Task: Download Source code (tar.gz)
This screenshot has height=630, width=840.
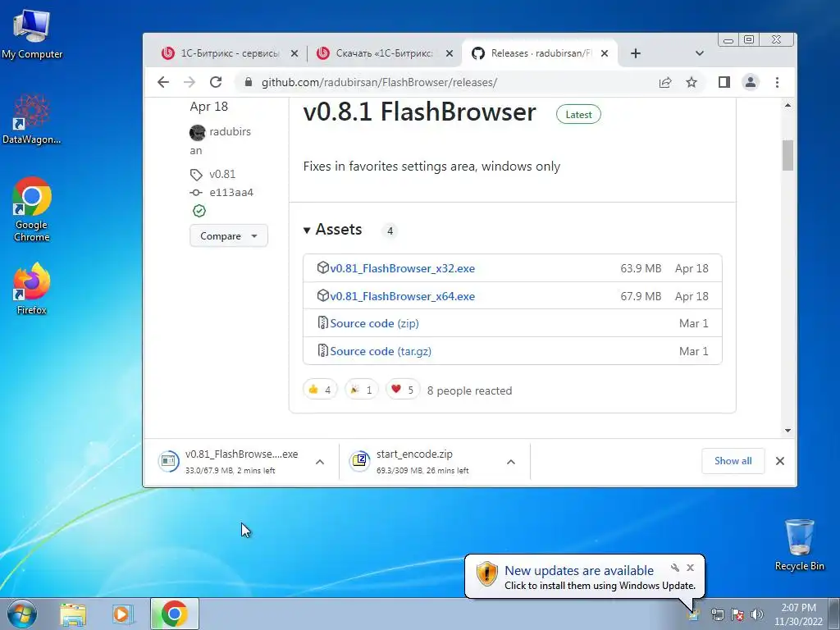Action: point(381,351)
